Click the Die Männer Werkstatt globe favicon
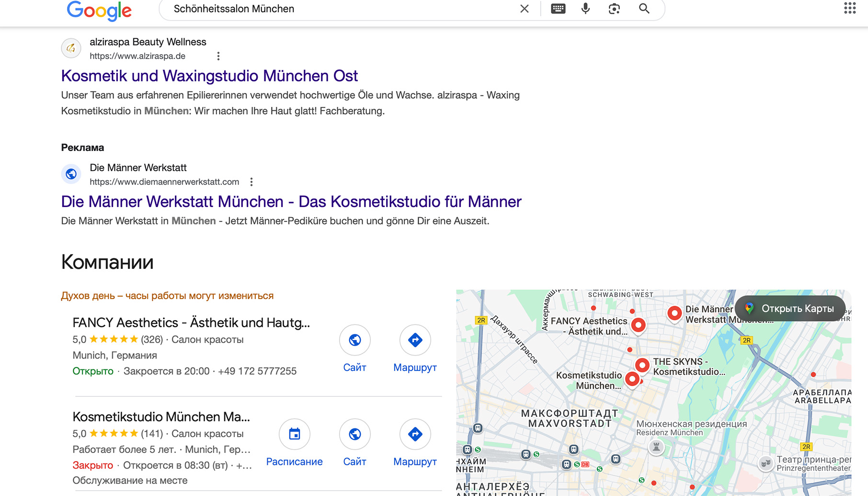The image size is (868, 496). tap(71, 174)
